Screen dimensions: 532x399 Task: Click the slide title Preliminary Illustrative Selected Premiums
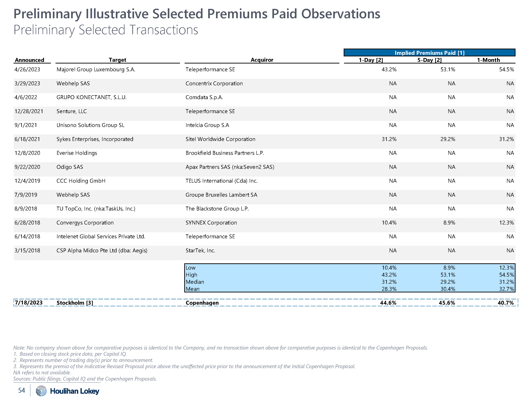click(197, 14)
